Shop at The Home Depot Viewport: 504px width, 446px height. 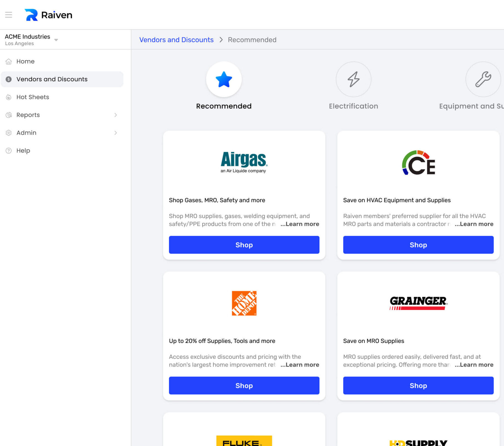pyautogui.click(x=244, y=386)
